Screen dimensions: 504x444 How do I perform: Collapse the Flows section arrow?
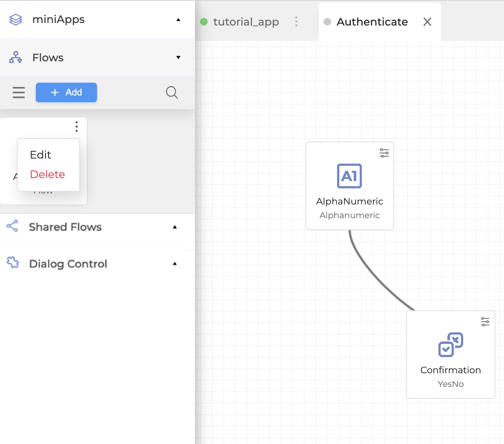click(178, 58)
